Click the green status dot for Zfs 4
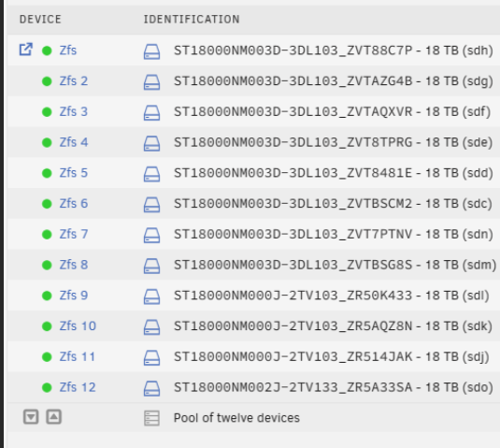Image resolution: width=500 pixels, height=448 pixels. (x=47, y=142)
